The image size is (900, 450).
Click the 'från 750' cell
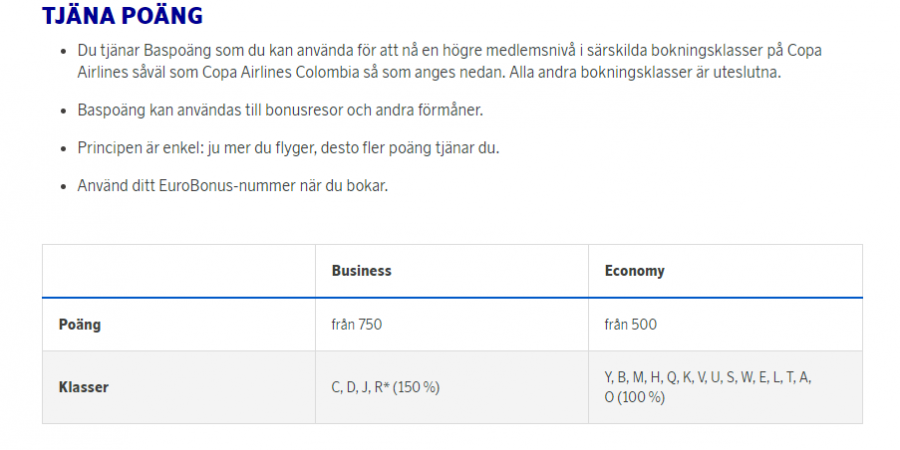(x=357, y=325)
